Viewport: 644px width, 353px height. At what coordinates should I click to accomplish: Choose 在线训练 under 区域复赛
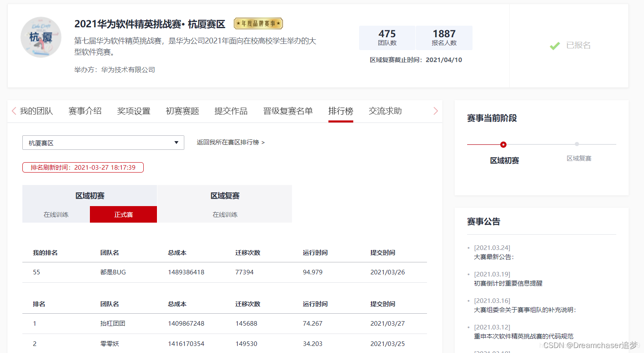coord(225,214)
